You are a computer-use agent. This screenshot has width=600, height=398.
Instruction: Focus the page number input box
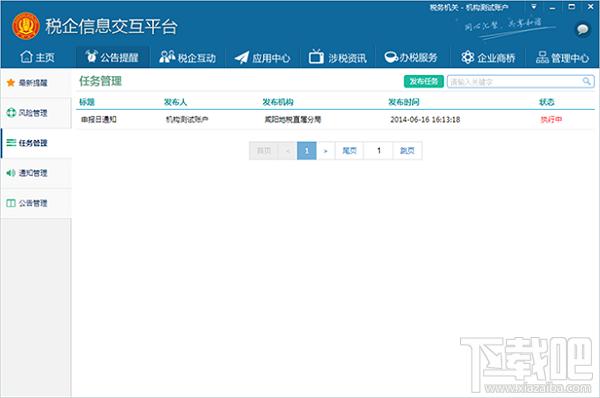click(378, 151)
